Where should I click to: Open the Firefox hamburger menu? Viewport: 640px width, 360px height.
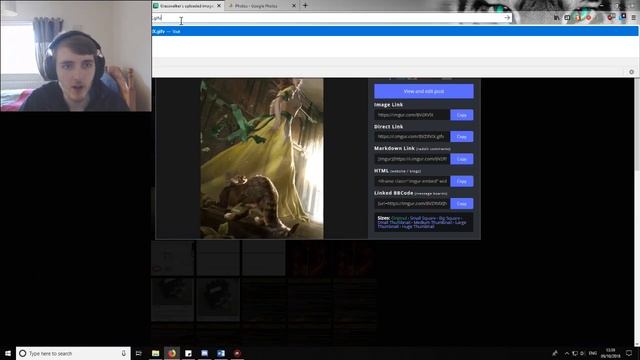(x=633, y=18)
